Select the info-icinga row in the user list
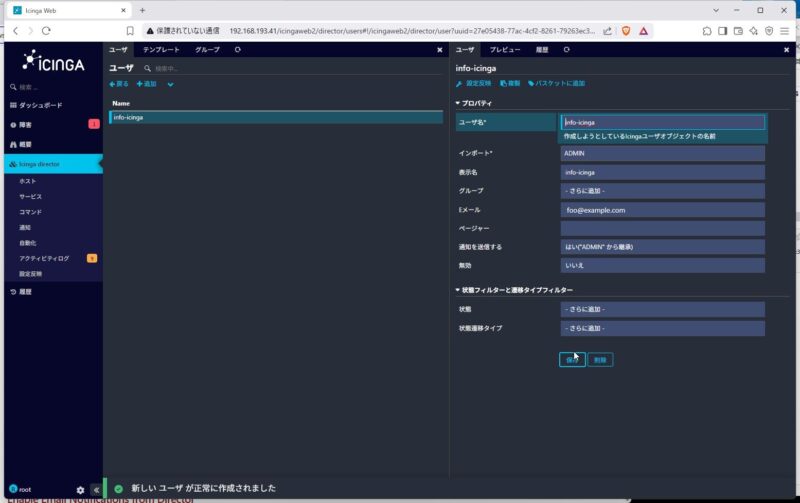 coord(276,117)
